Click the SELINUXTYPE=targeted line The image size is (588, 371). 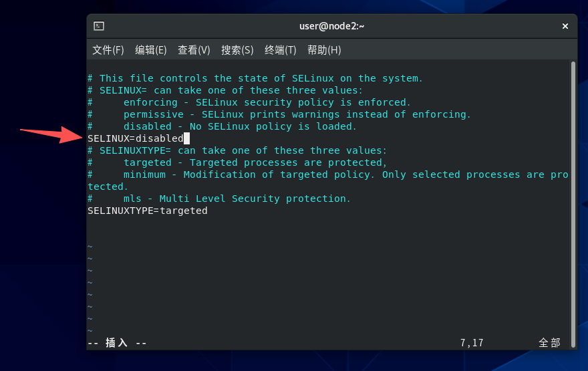point(148,211)
